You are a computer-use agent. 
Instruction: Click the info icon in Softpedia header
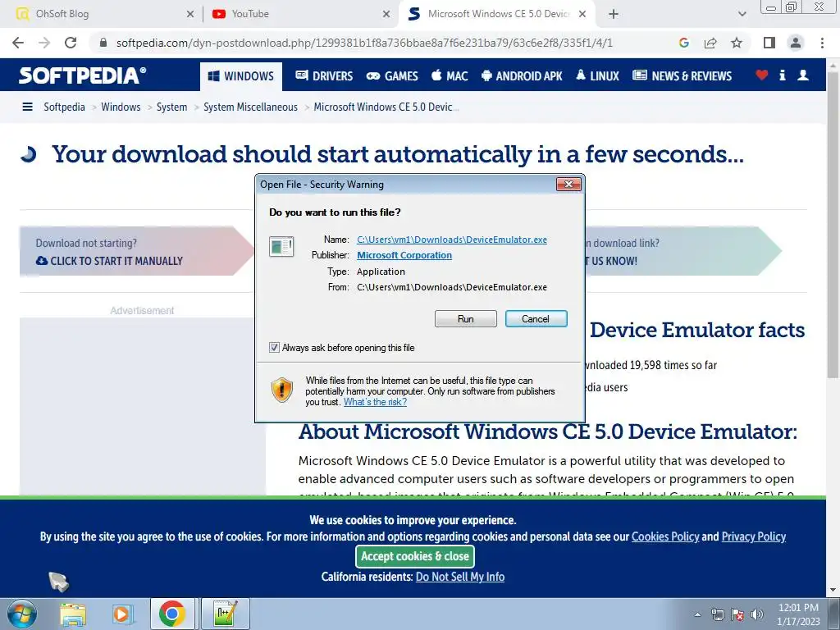pyautogui.click(x=783, y=75)
